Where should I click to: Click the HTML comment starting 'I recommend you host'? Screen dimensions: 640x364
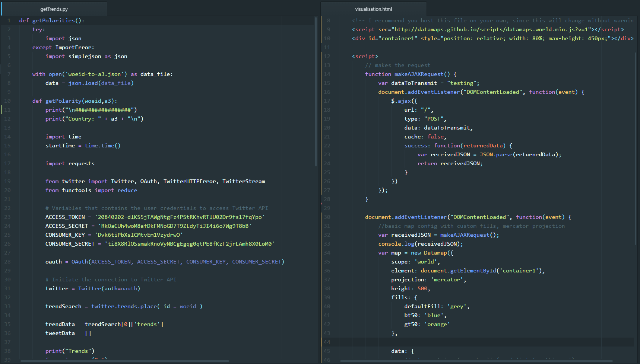[493, 20]
